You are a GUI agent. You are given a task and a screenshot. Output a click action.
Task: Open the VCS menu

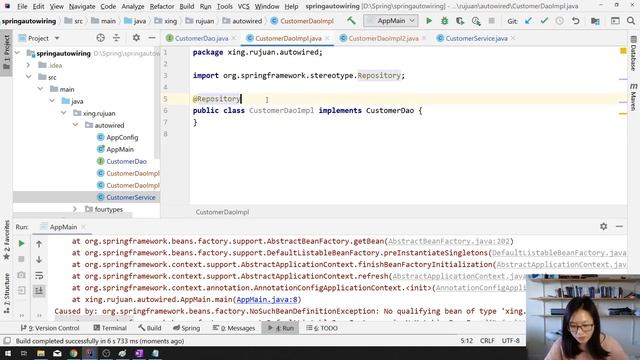[243, 7]
